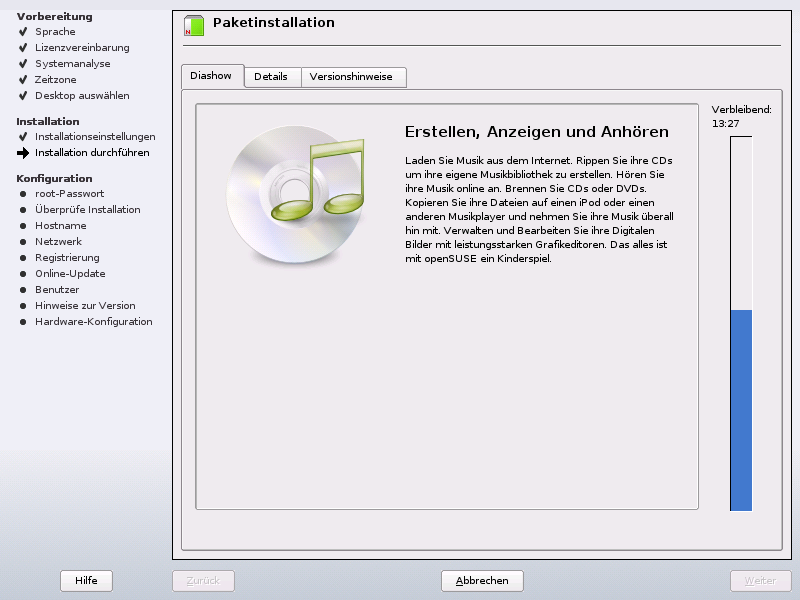The width and height of the screenshot is (800, 600).
Task: Click the Weiter button
Action: (x=760, y=581)
